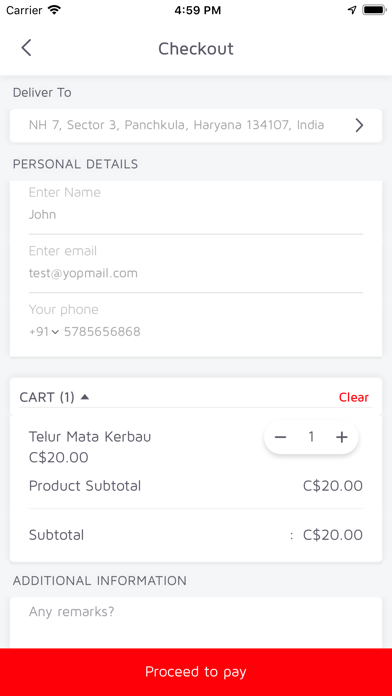Clear the cart using Clear link
The image size is (392, 696).
coord(354,397)
